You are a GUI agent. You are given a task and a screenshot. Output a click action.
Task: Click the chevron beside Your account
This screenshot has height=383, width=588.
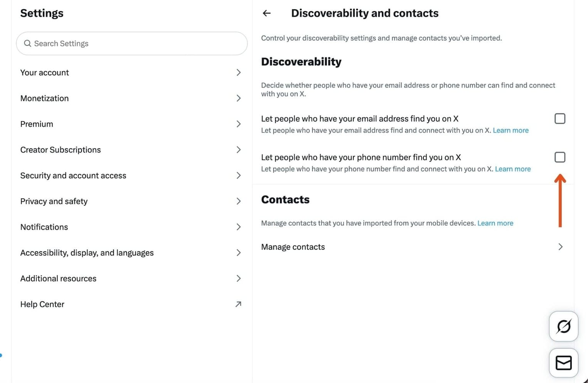(x=239, y=72)
